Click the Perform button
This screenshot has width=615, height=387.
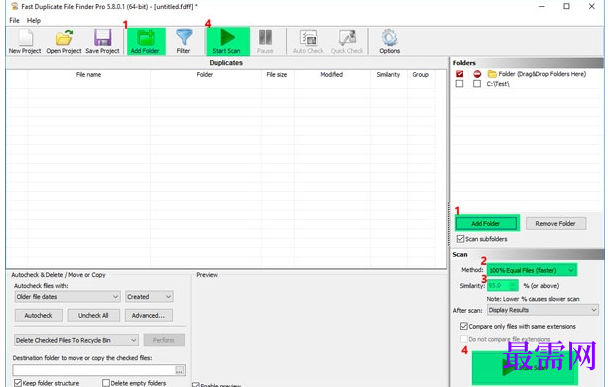[x=164, y=340]
